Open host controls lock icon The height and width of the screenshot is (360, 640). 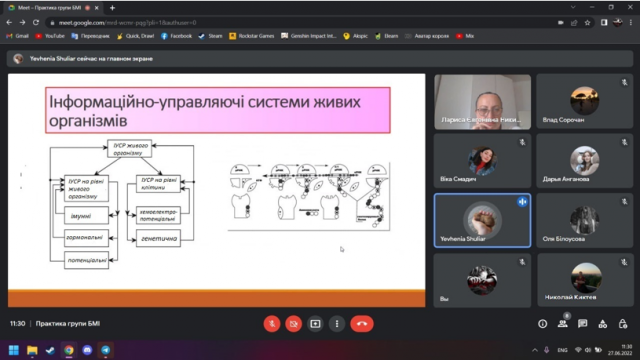click(x=622, y=324)
